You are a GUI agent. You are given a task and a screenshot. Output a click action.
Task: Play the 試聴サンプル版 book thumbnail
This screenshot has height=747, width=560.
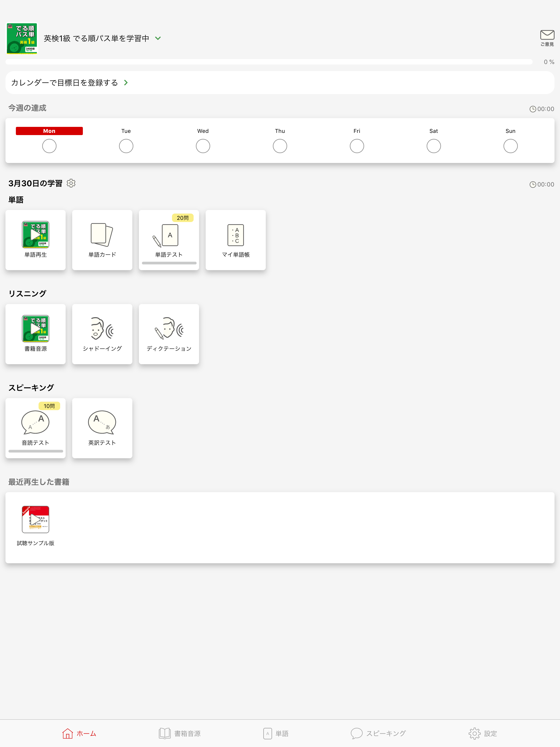(36, 520)
